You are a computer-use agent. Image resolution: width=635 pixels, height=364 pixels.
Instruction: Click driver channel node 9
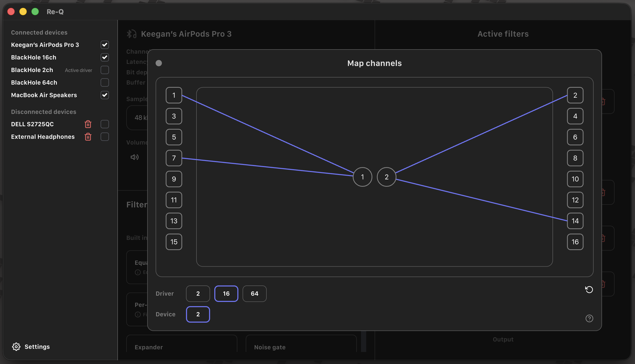(174, 179)
